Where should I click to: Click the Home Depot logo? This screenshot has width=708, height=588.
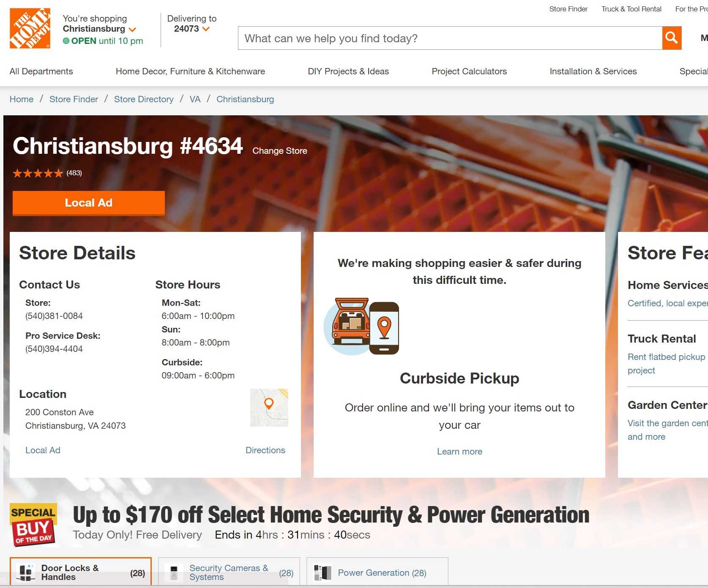click(x=30, y=28)
